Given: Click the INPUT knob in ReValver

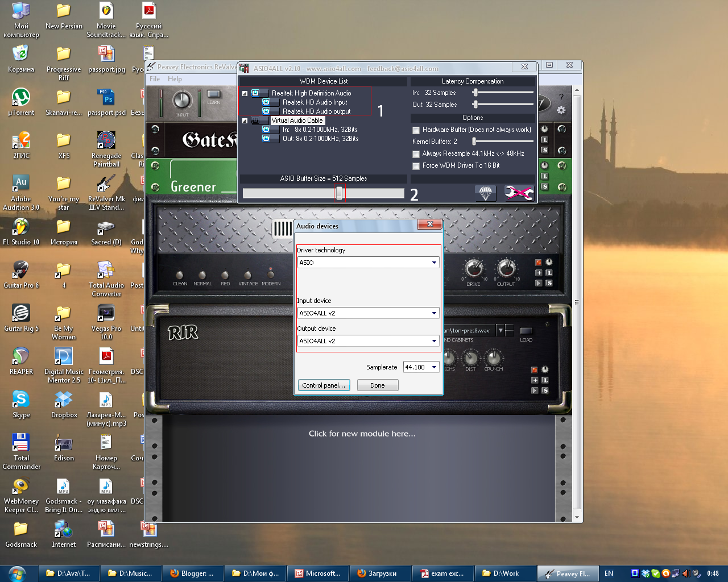Looking at the screenshot, I should (x=182, y=100).
